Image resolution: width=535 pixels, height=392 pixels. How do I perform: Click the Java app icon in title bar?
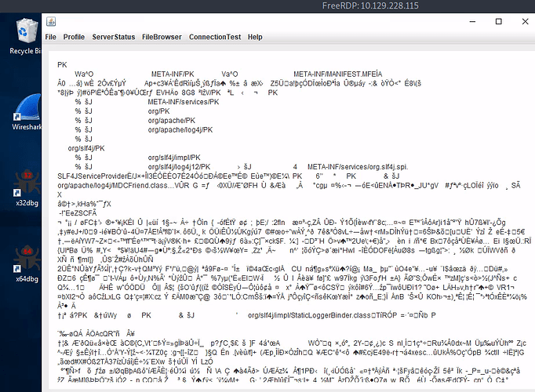point(51,20)
